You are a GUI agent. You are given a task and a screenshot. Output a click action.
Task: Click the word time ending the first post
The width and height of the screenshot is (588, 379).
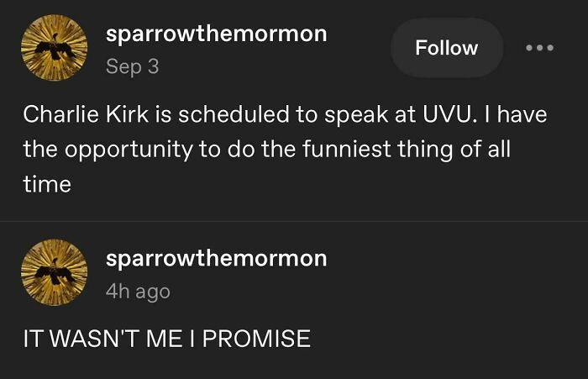click(46, 185)
